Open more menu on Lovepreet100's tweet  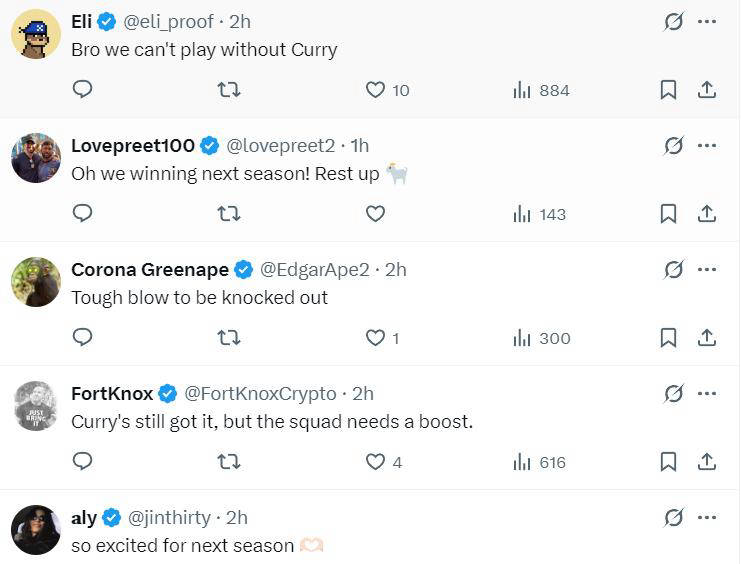click(x=707, y=145)
